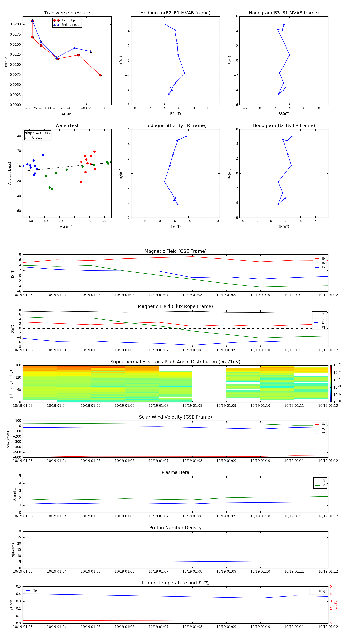Screen dimensions: 351x644
Task: Click the dashed regression line in WalenTest
Action: [67, 166]
